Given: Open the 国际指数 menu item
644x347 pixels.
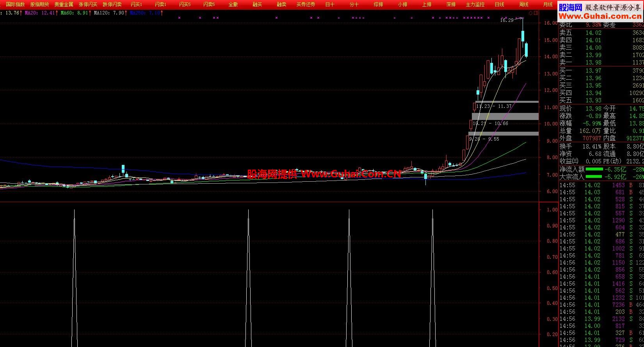Looking at the screenshot, I should coord(15,4).
